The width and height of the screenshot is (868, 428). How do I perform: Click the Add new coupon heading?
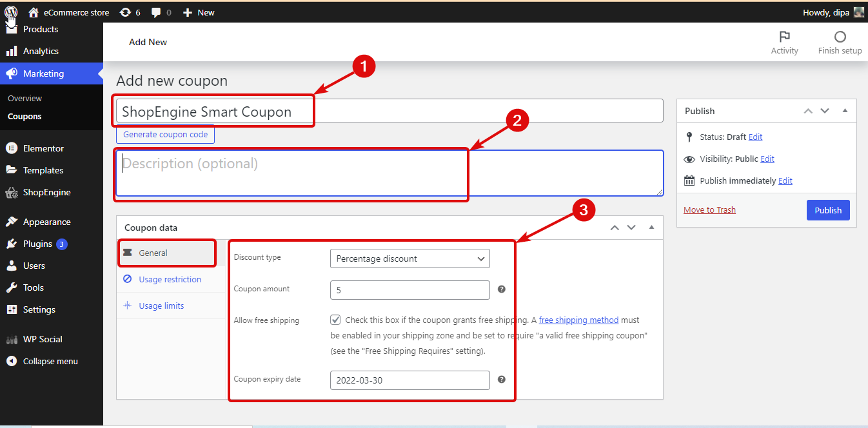pos(172,81)
